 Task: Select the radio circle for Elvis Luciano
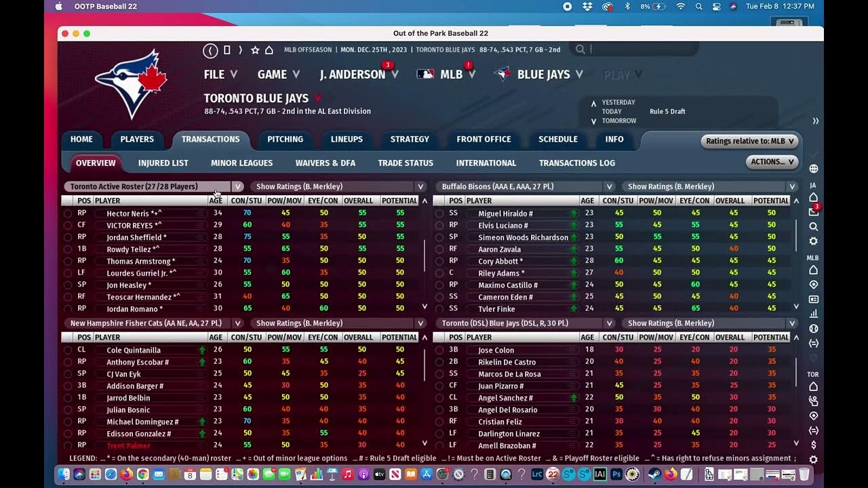click(x=439, y=225)
